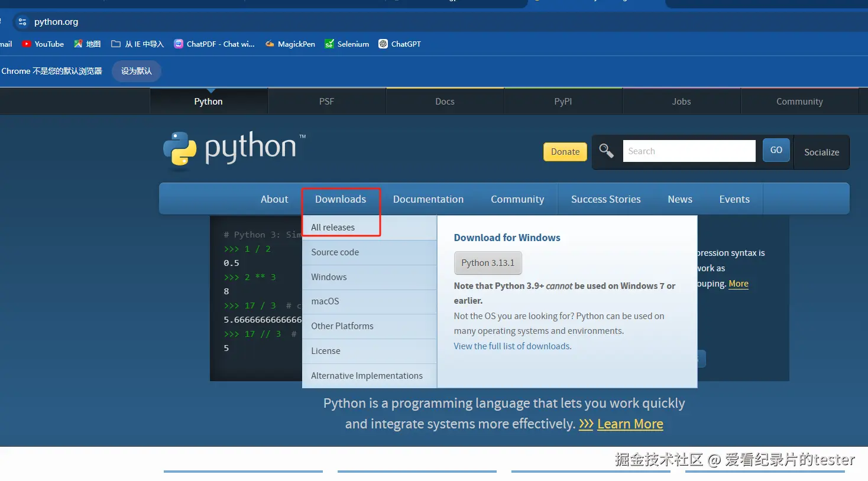Open the Socialize menu
The width and height of the screenshot is (868, 481).
pyautogui.click(x=821, y=152)
